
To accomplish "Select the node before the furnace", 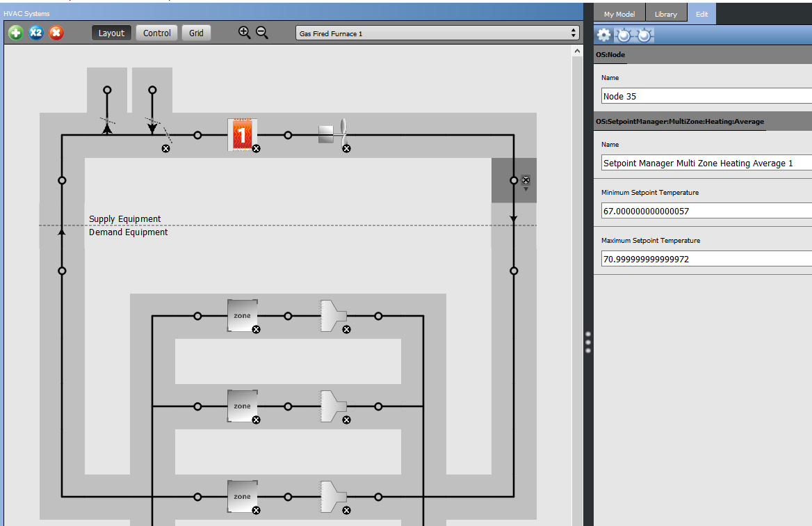I will coord(197,135).
